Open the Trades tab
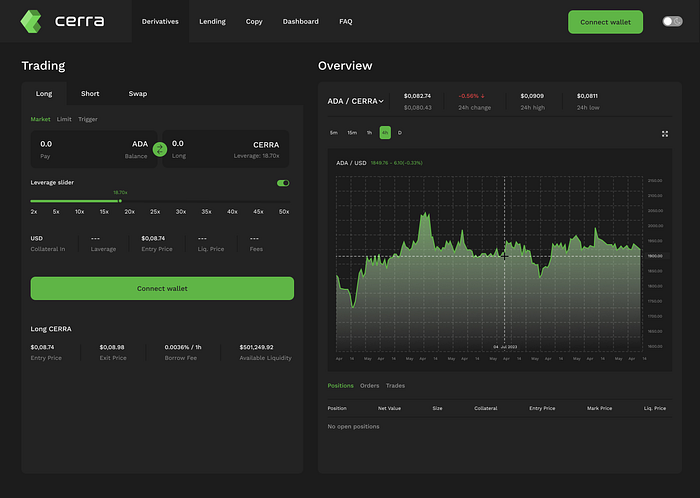The height and width of the screenshot is (498, 700). point(395,386)
